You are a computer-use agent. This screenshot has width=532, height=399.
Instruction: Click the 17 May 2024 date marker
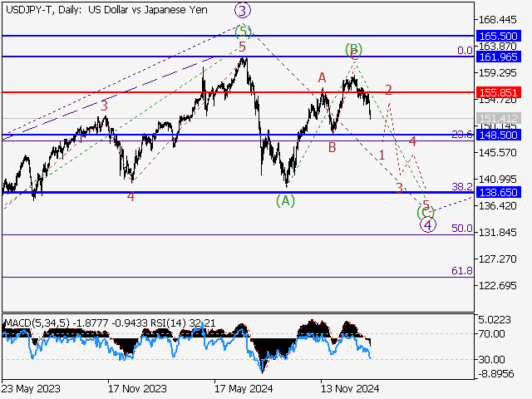tap(243, 388)
